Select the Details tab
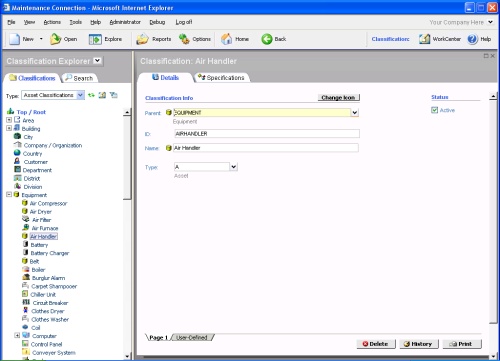The width and height of the screenshot is (500, 361). 166,78
